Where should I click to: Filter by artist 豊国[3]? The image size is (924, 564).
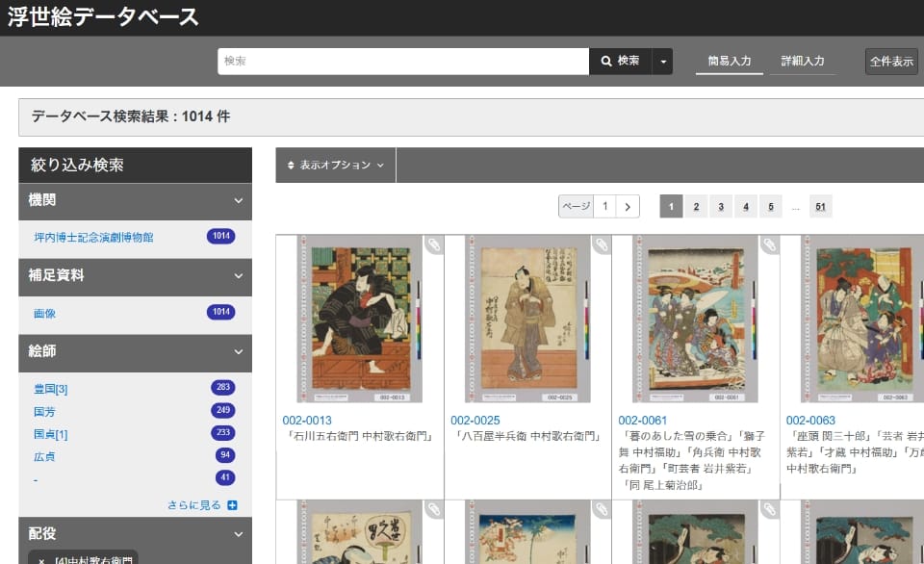pyautogui.click(x=51, y=389)
